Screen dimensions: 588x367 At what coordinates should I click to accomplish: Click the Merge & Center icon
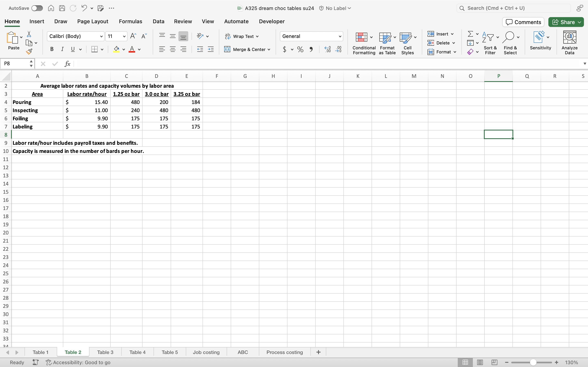(227, 49)
